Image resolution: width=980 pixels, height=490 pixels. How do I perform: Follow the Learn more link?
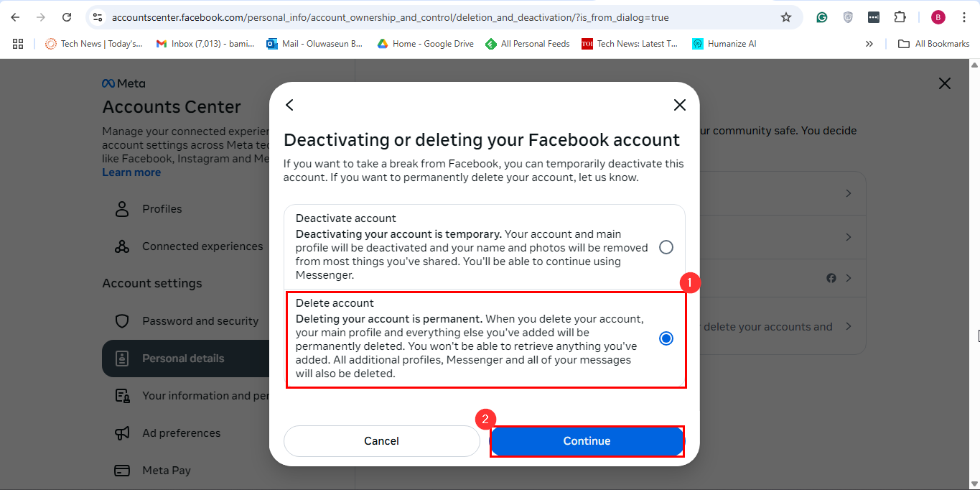[131, 172]
